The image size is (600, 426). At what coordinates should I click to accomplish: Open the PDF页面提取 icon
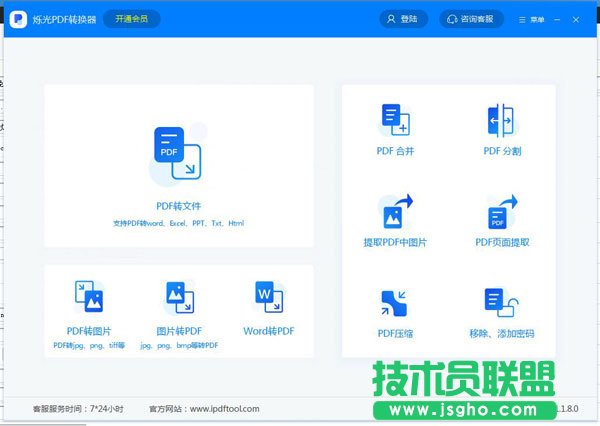tap(502, 212)
